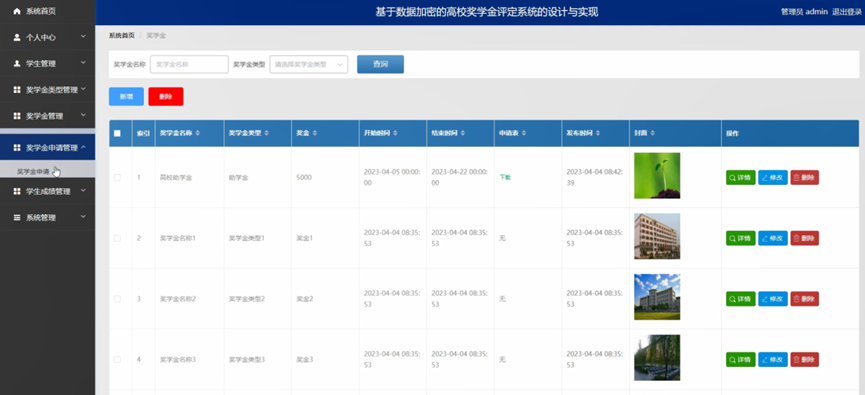Click the grid icon next to 学生成绩管理
865x395 pixels.
(17, 191)
